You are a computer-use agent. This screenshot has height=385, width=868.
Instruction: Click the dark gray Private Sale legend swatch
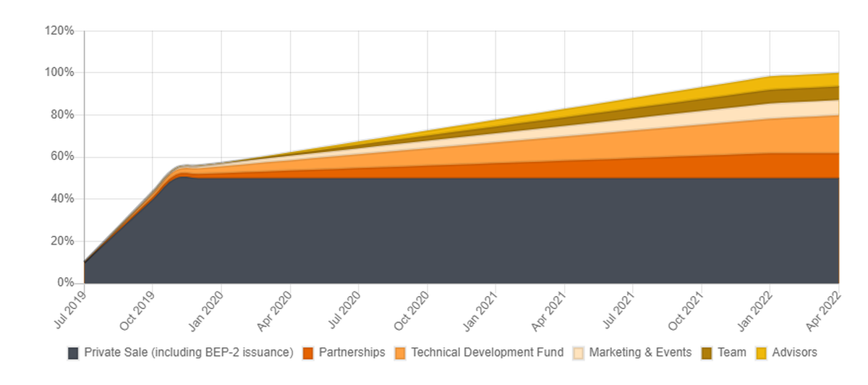[73, 353]
